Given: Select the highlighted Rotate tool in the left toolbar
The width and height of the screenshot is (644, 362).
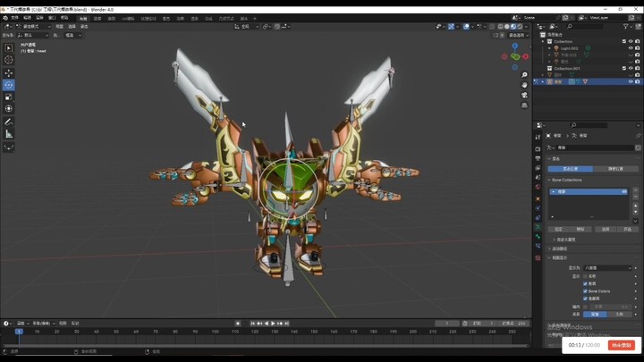Looking at the screenshot, I should point(9,85).
